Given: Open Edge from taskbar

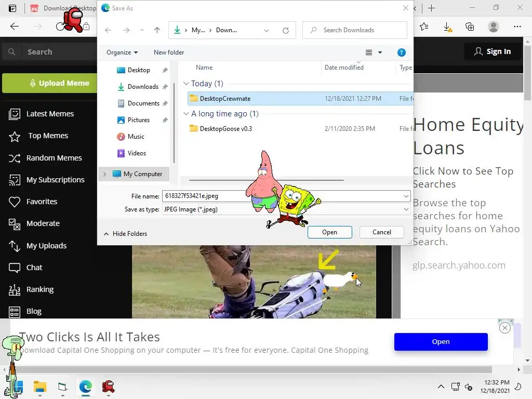Looking at the screenshot, I should tap(86, 387).
